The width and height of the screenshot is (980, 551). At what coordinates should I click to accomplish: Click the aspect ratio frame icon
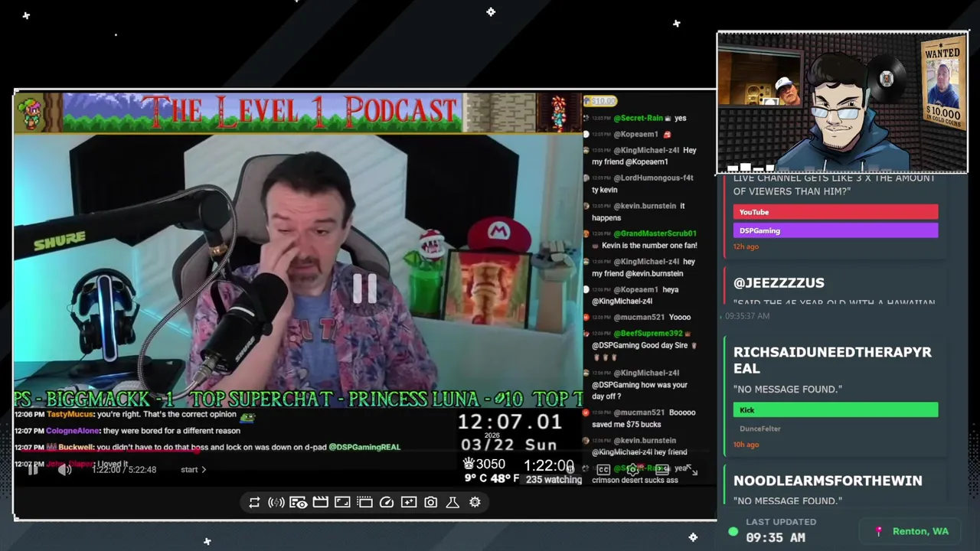click(342, 502)
